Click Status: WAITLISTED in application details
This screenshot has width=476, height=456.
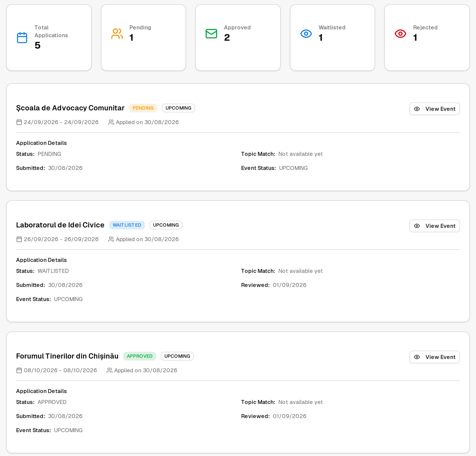pyautogui.click(x=42, y=271)
